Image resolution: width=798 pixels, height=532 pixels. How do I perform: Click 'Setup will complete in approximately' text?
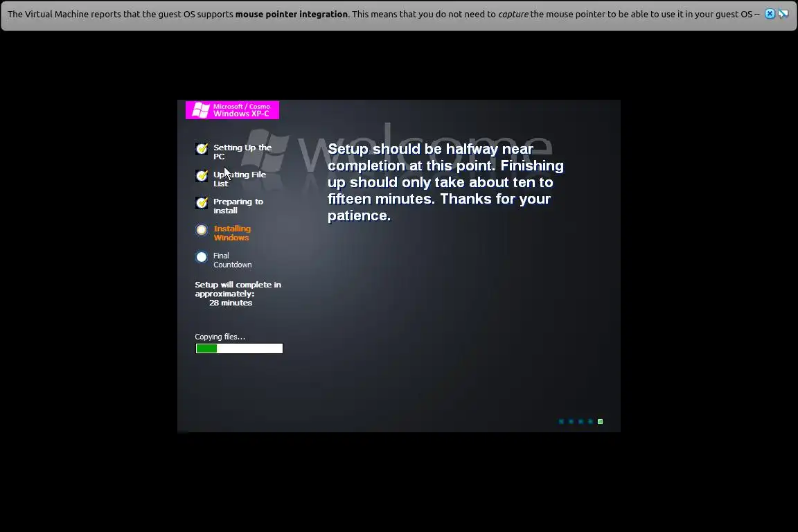(238, 289)
